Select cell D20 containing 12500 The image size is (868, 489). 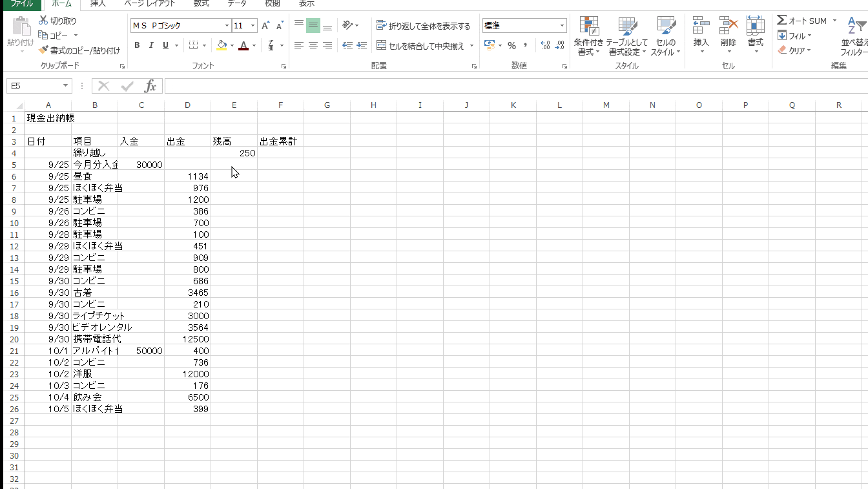coord(187,339)
